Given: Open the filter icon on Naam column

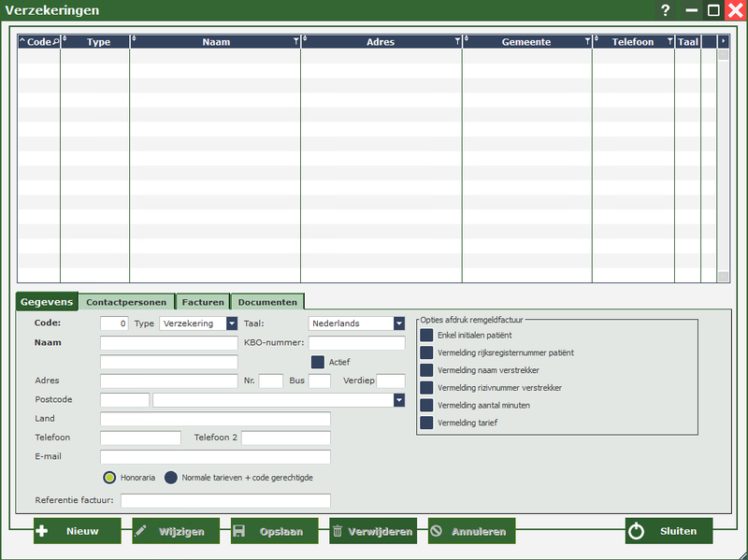Looking at the screenshot, I should pos(295,42).
